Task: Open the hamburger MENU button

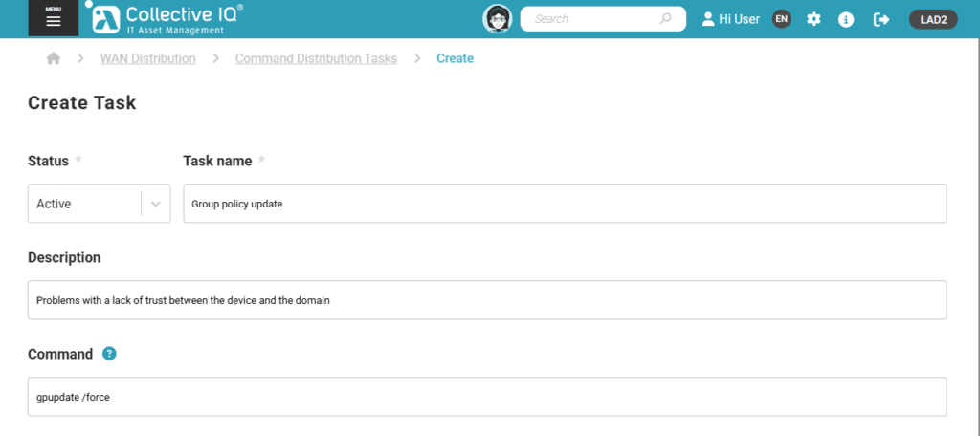Action: 54,18
